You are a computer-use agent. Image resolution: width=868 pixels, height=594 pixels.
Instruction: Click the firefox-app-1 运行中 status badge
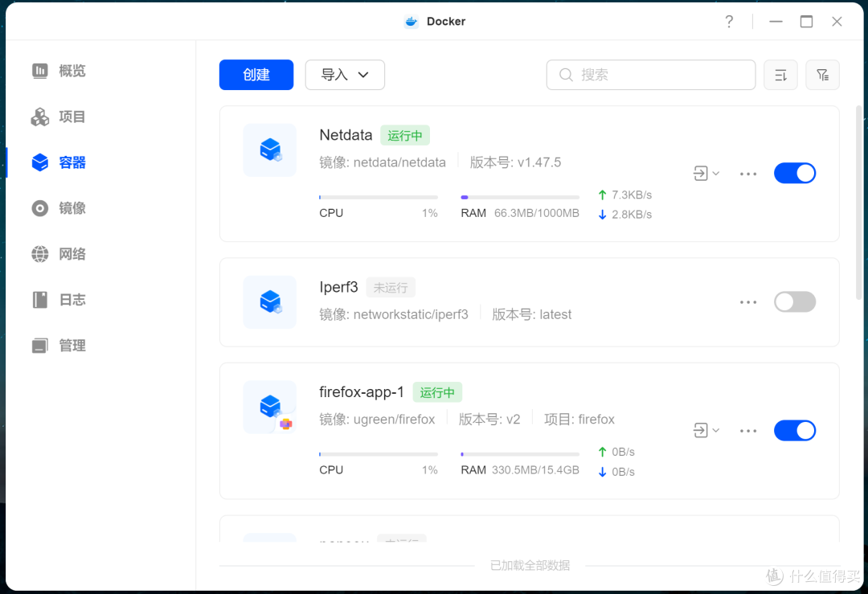pyautogui.click(x=437, y=392)
